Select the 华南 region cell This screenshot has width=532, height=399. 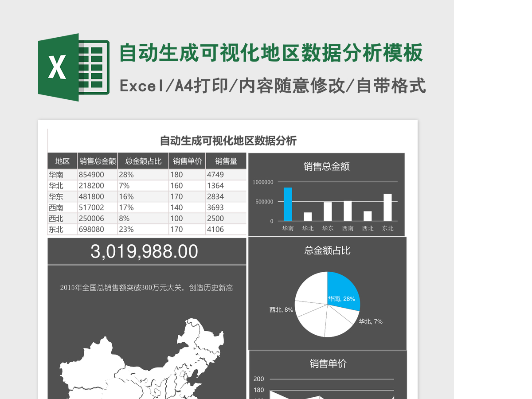tap(63, 175)
